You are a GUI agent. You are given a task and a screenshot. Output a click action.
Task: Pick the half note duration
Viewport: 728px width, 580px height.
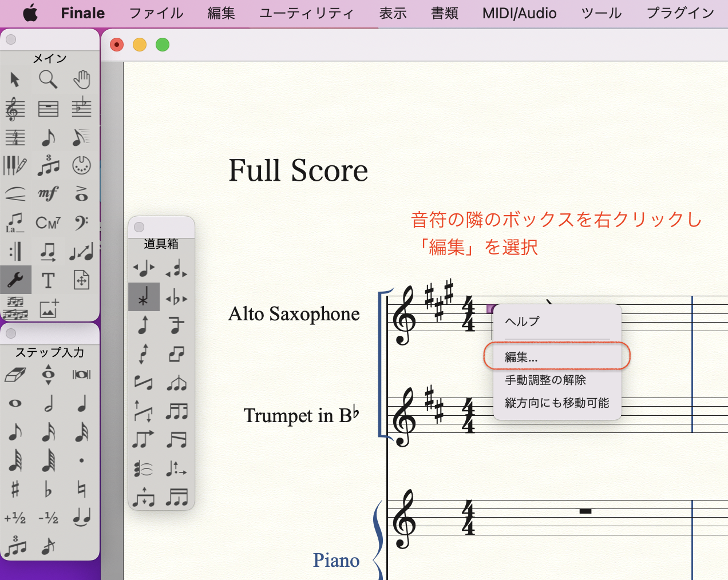coord(49,403)
